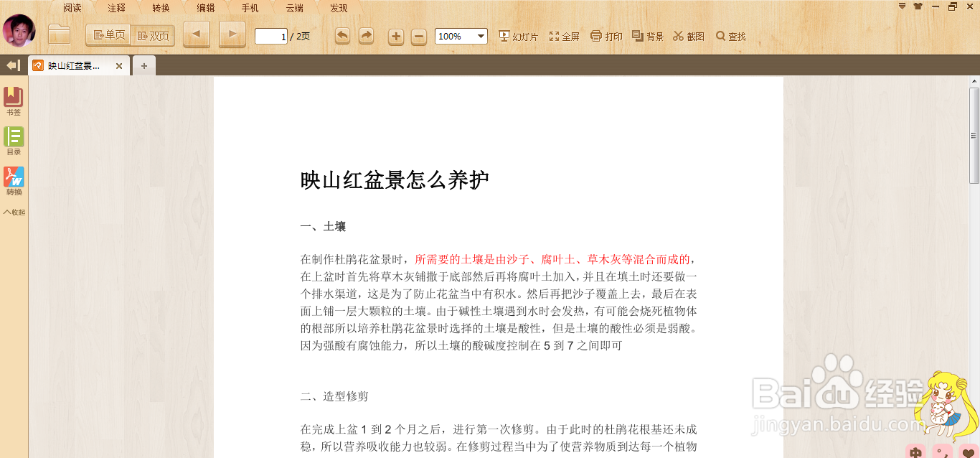The image size is (980, 458).
Task: Go to the previous page arrow
Action: [197, 34]
